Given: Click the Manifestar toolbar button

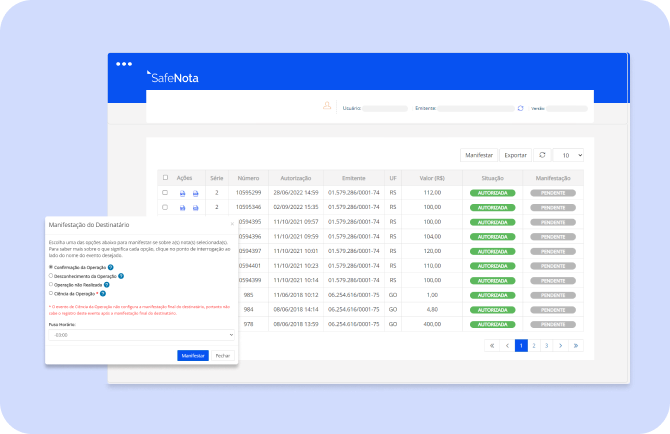Looking at the screenshot, I should point(479,155).
